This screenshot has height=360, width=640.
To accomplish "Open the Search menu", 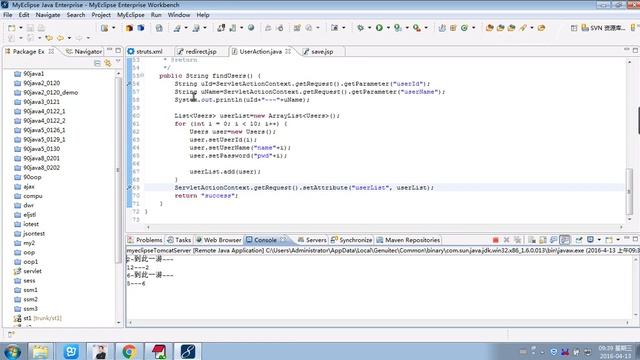I will pos(76,15).
